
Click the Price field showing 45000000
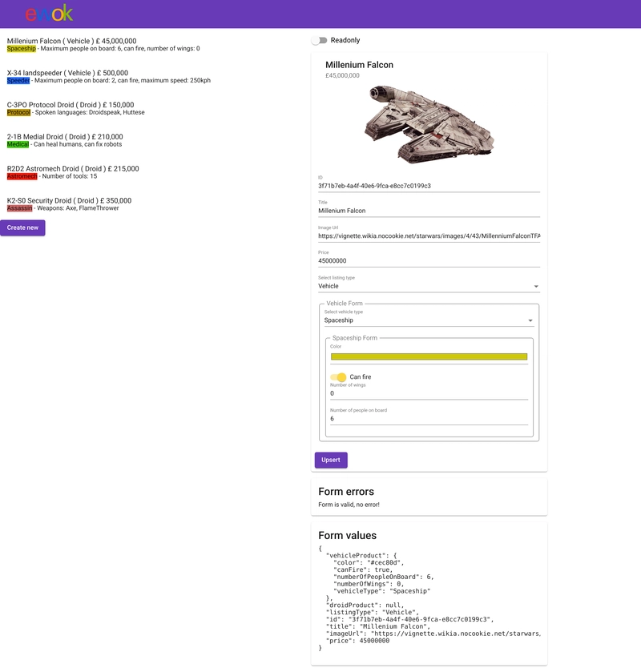click(x=429, y=260)
